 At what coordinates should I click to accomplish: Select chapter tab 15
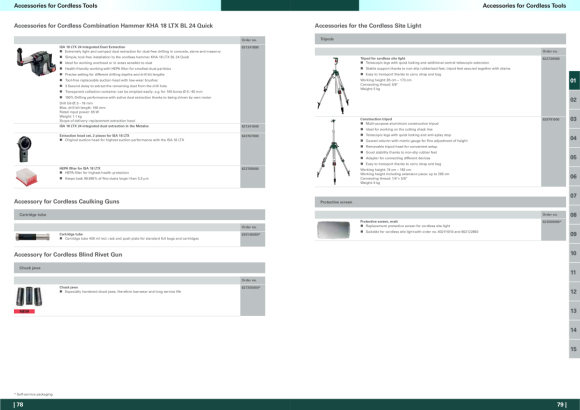coord(574,349)
